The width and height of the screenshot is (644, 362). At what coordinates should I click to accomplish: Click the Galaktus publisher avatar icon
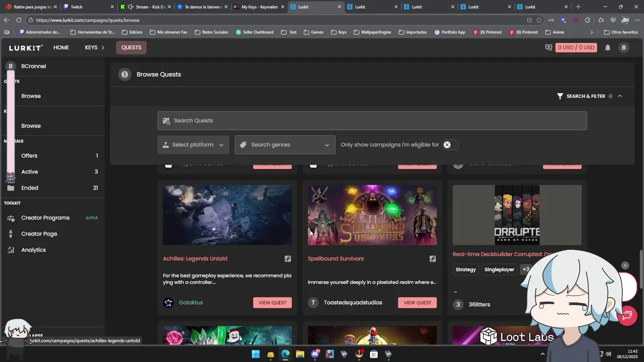(169, 303)
